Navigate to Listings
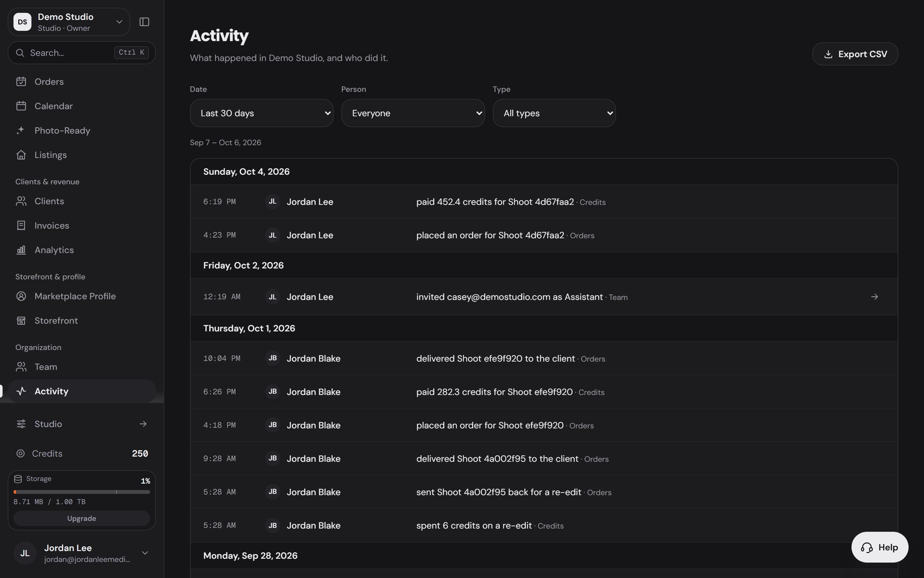924x578 pixels. [x=82, y=155]
